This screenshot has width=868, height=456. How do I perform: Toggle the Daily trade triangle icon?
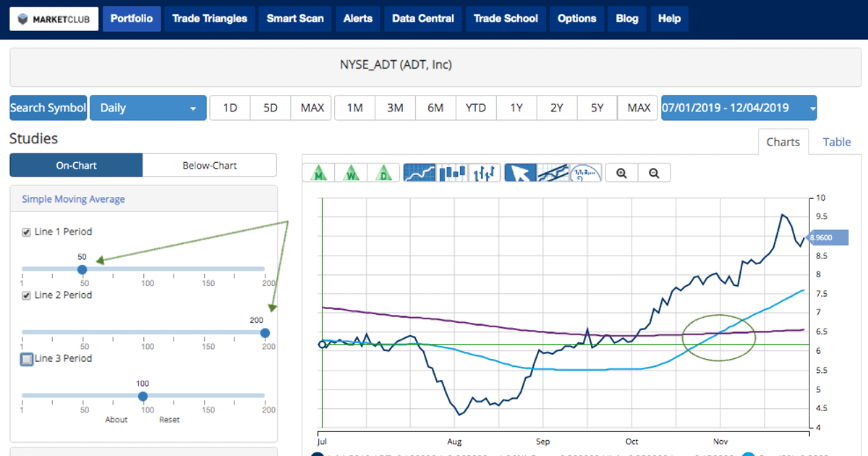pyautogui.click(x=384, y=172)
